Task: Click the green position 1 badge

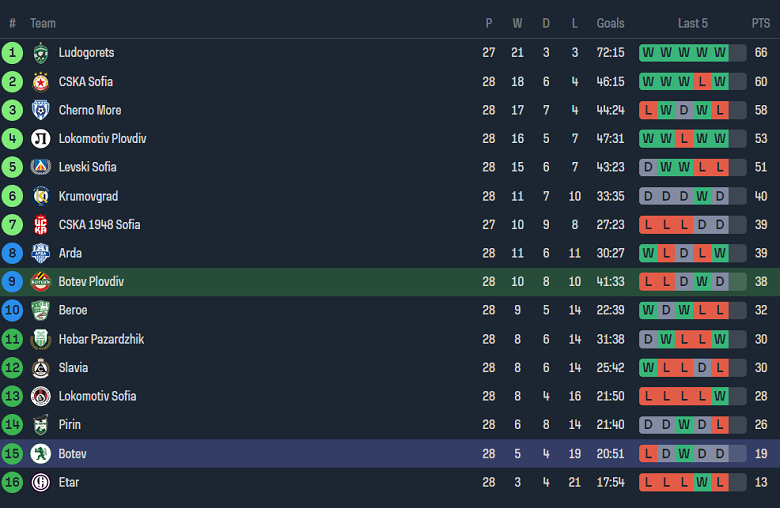Action: [x=12, y=53]
